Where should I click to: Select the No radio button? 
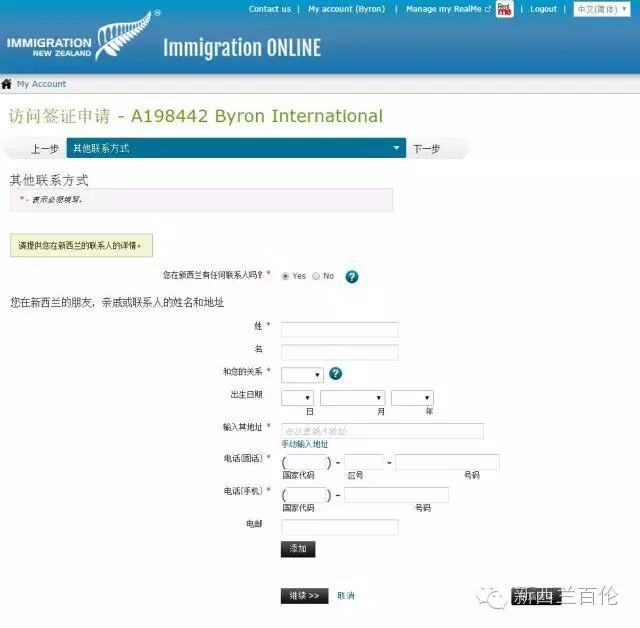(x=316, y=276)
